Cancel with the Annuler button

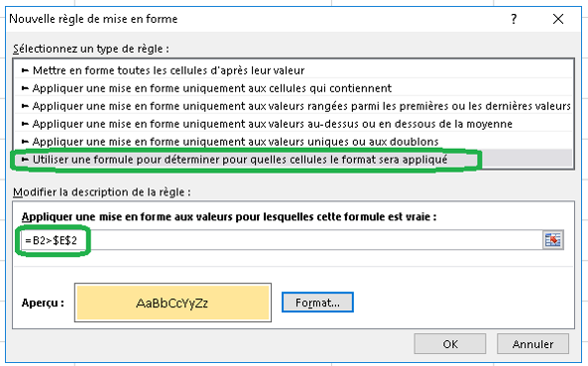pyautogui.click(x=532, y=344)
